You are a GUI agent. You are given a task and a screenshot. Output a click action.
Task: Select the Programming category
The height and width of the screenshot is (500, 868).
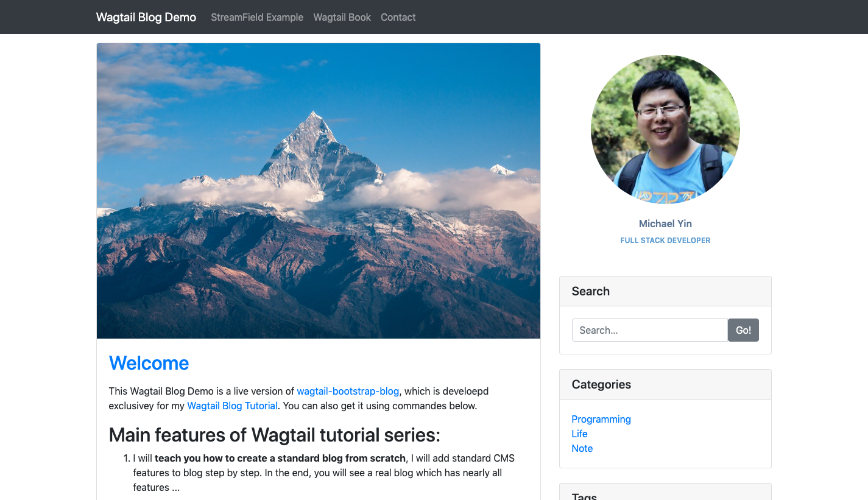coord(601,419)
